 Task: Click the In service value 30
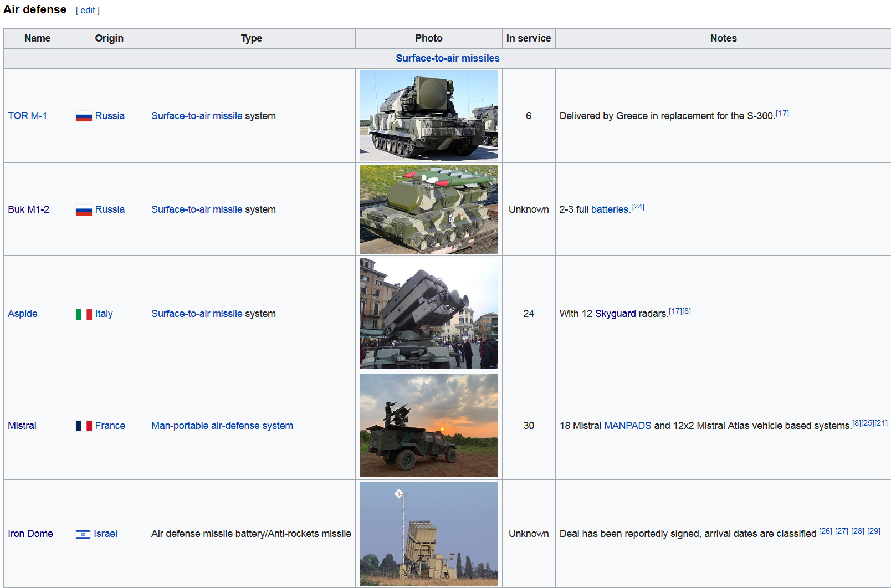point(529,426)
